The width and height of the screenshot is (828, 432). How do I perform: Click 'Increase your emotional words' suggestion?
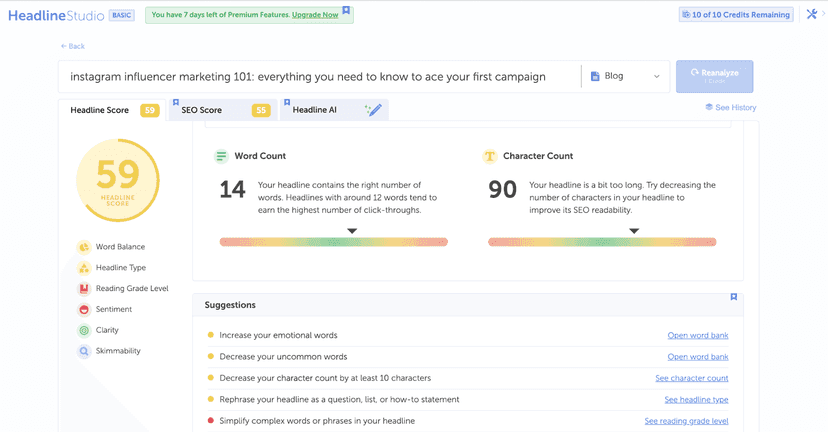278,335
